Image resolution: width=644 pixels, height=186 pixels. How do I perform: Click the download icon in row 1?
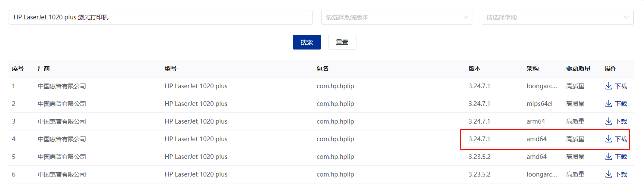point(609,86)
